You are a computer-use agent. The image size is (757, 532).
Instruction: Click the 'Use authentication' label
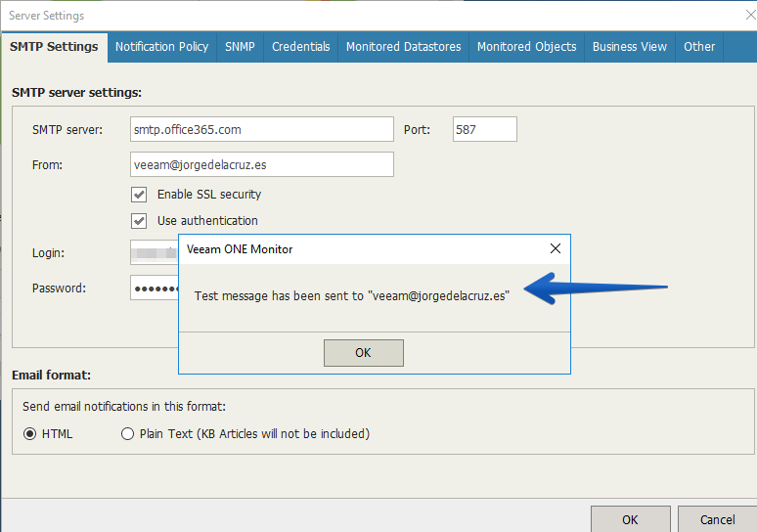pyautogui.click(x=207, y=221)
